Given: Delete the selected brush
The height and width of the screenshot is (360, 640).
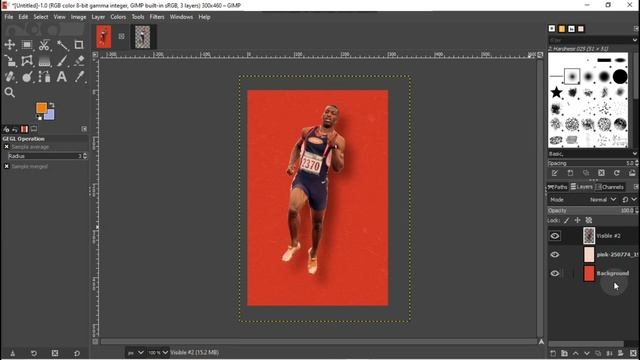Looking at the screenshot, I should coord(601,173).
